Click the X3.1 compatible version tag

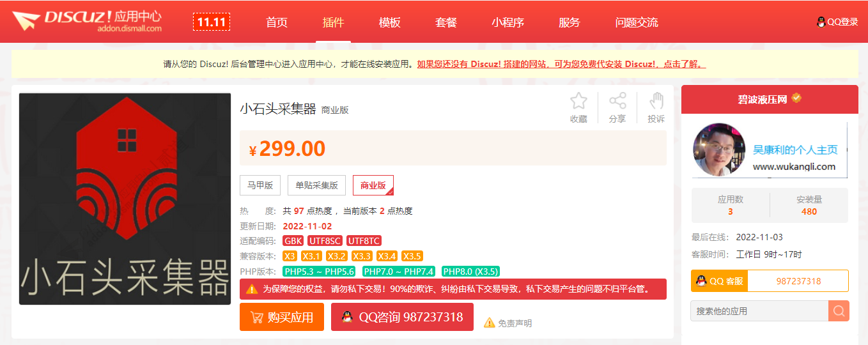pyautogui.click(x=312, y=256)
